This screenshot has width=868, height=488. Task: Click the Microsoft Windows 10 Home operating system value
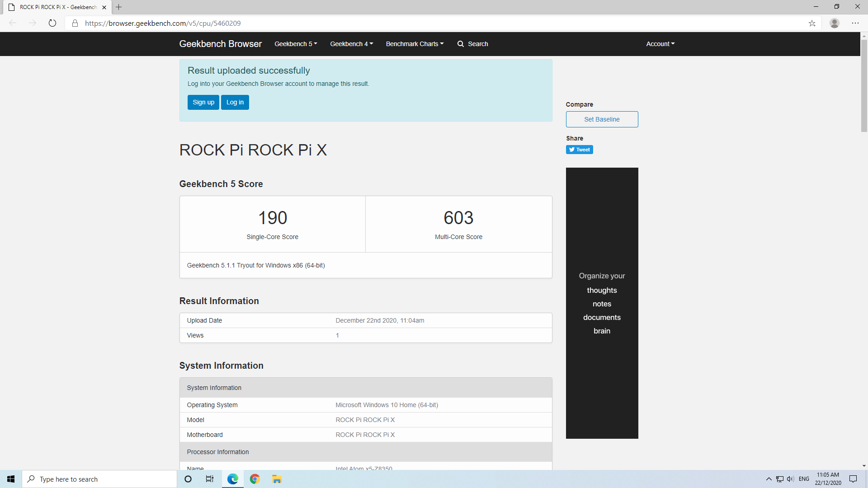point(387,405)
